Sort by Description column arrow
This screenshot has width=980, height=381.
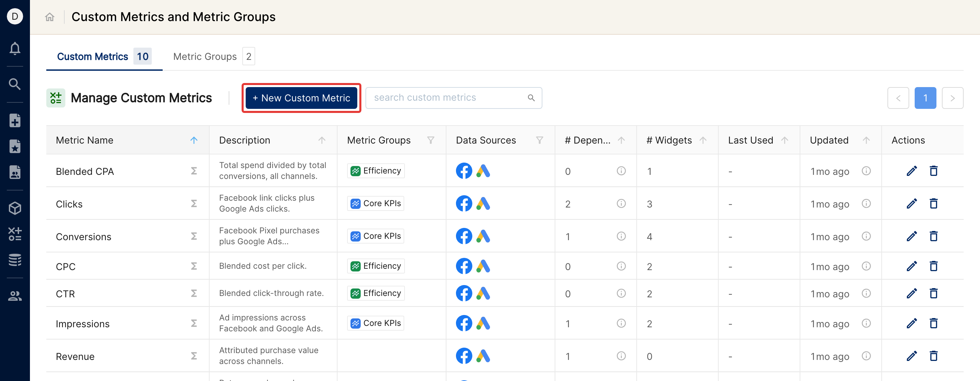coord(322,140)
